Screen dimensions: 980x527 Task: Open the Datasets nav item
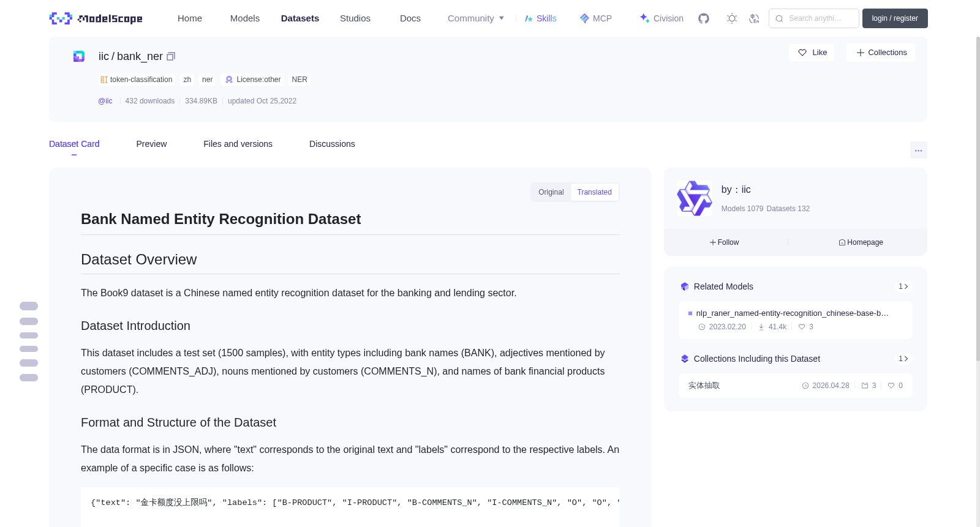pyautogui.click(x=300, y=18)
